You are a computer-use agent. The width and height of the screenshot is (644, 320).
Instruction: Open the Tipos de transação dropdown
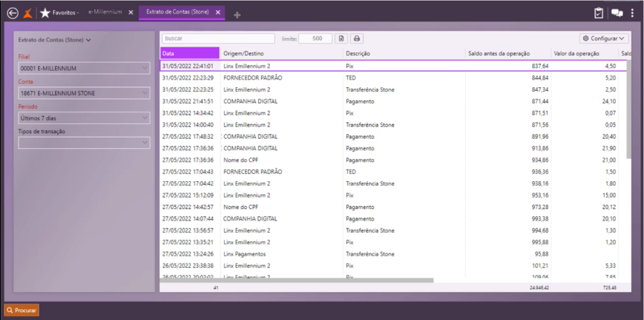[84, 142]
